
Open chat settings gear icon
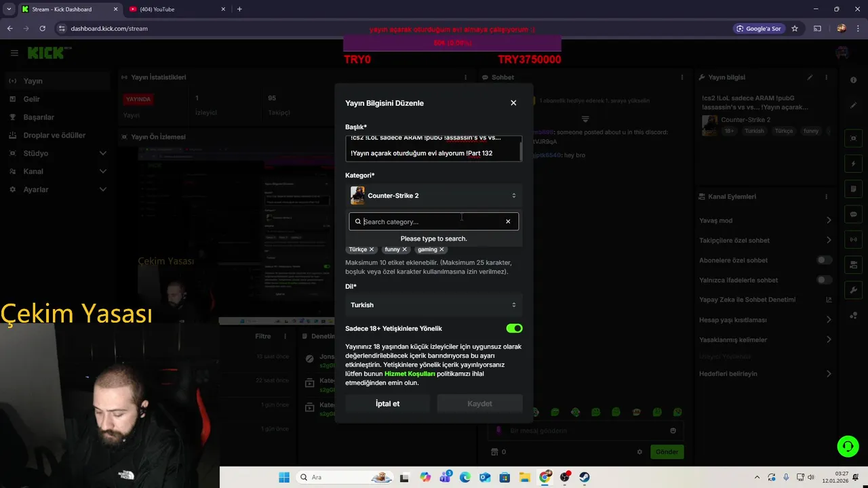[x=639, y=452]
